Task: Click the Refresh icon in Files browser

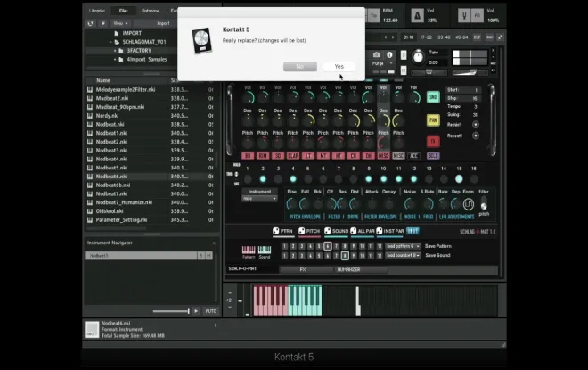Action: [x=90, y=23]
